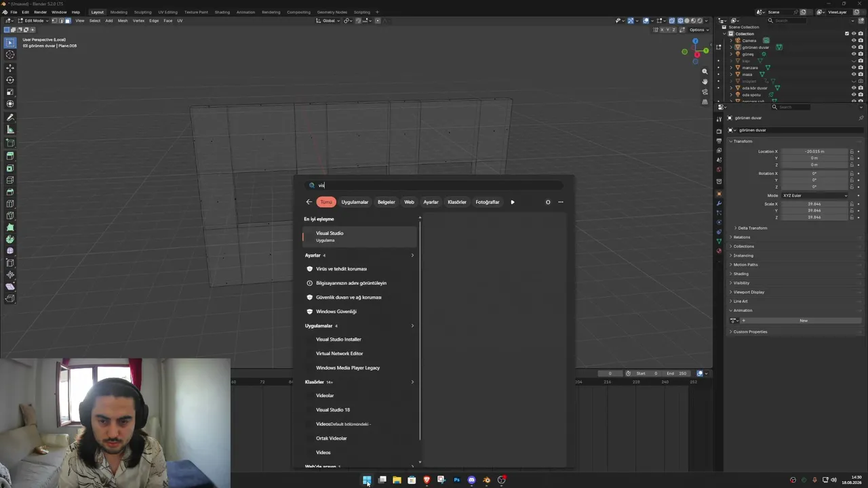Image resolution: width=868 pixels, height=488 pixels.
Task: Switch to face select mode
Action: 68,20
